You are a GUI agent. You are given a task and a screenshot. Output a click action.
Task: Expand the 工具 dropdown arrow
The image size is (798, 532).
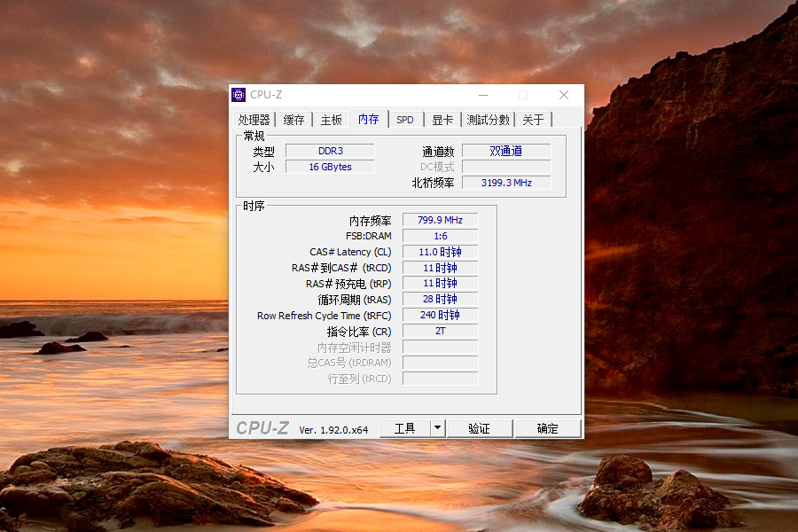point(438,428)
